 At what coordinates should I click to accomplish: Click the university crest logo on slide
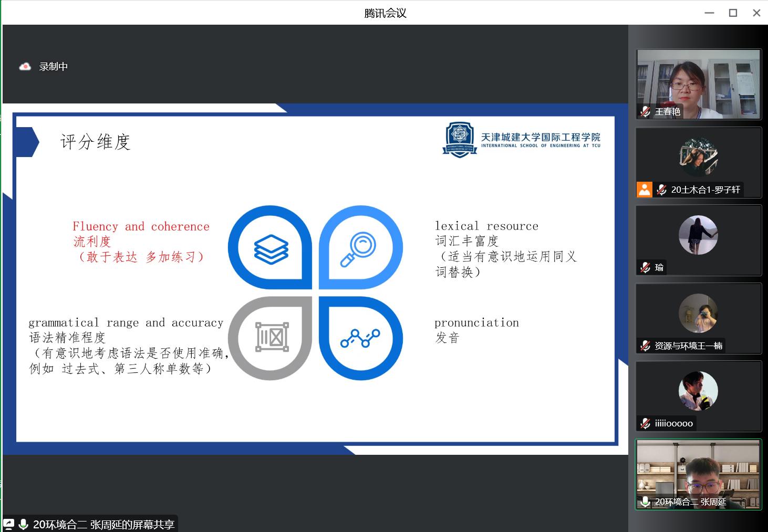pos(460,140)
